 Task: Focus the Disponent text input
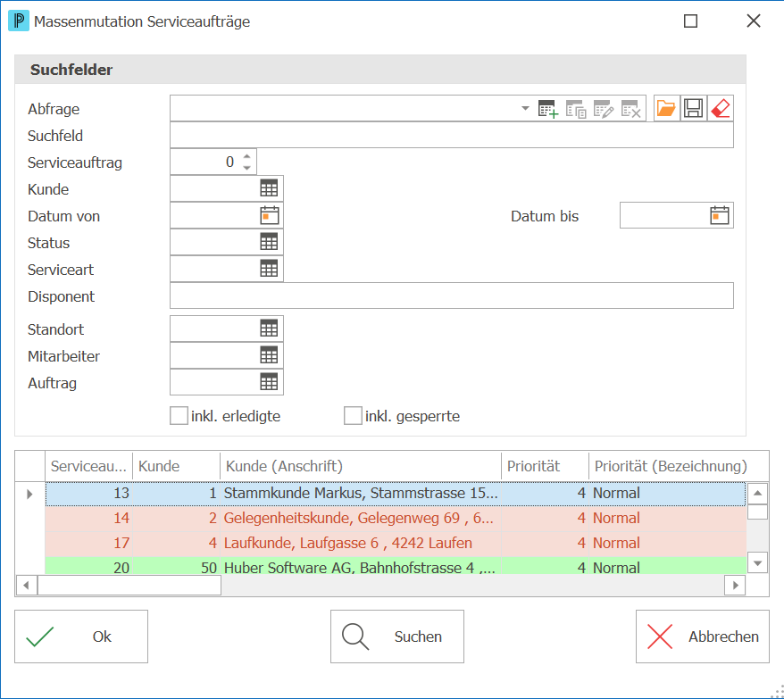point(452,295)
